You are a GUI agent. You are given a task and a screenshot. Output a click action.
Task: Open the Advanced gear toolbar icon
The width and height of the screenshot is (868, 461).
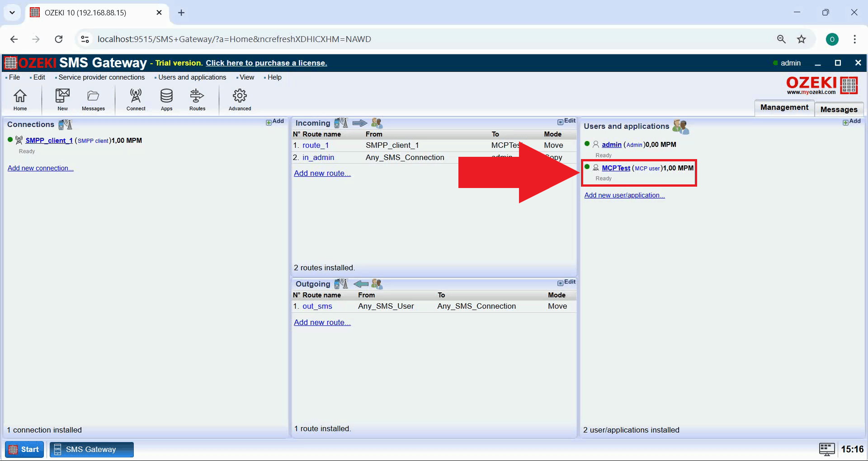240,100
